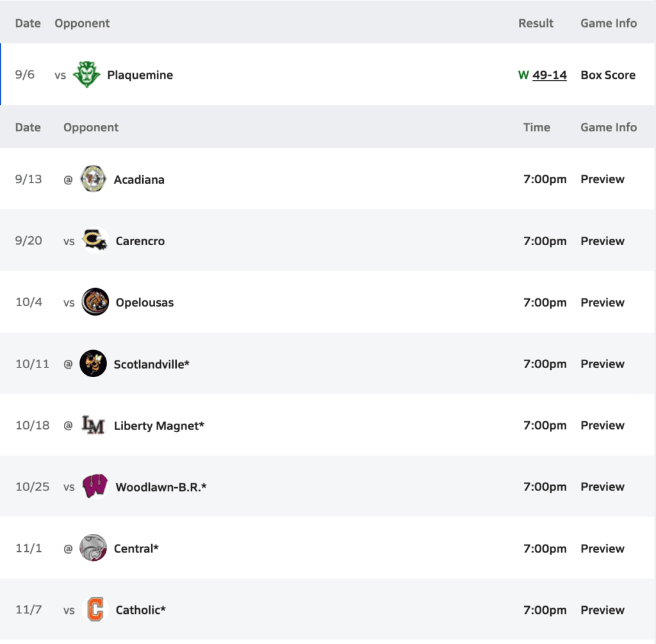
Task: Select the Opelousas team name
Action: coord(145,302)
